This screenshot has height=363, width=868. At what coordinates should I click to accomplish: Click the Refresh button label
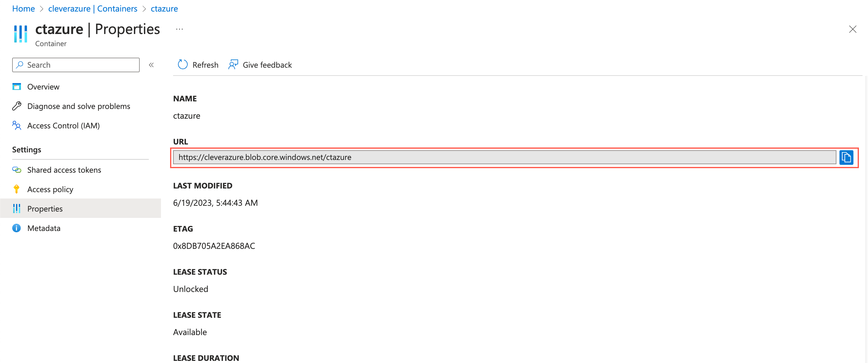click(x=205, y=65)
